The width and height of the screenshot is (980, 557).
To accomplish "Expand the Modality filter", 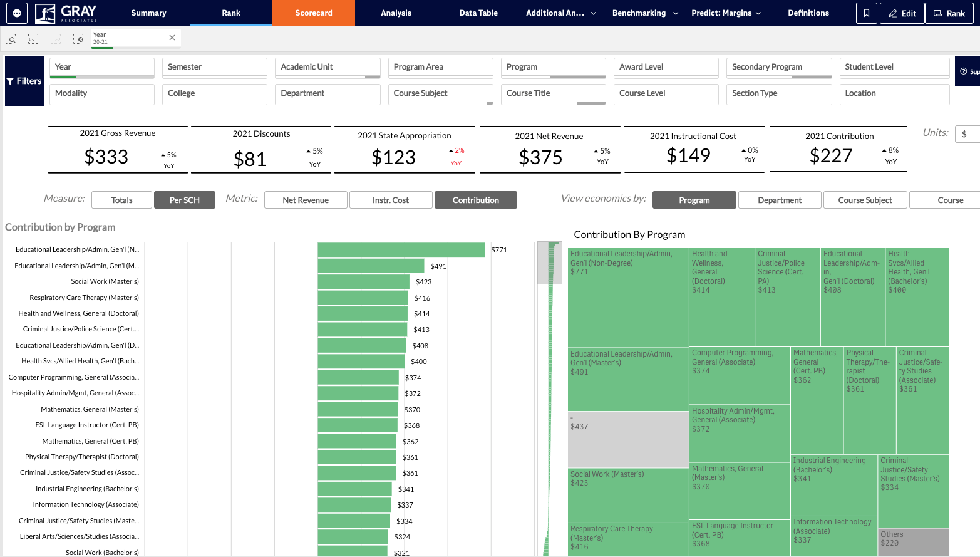I will coord(102,94).
